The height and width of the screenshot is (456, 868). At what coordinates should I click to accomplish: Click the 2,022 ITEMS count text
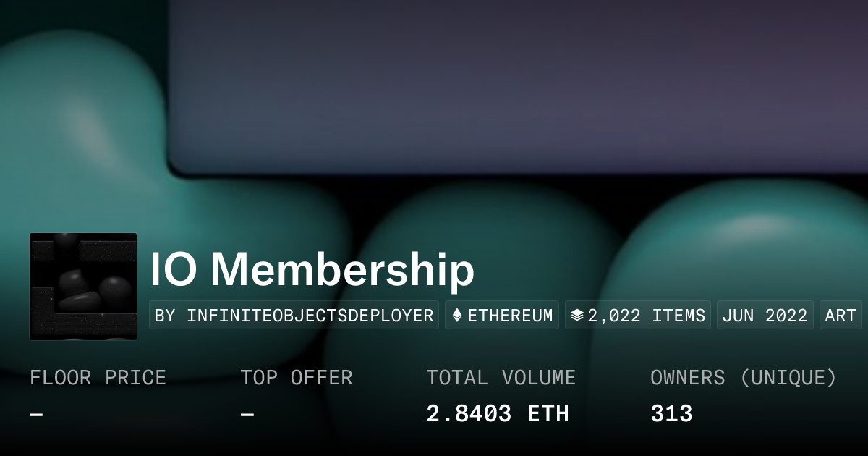[646, 316]
